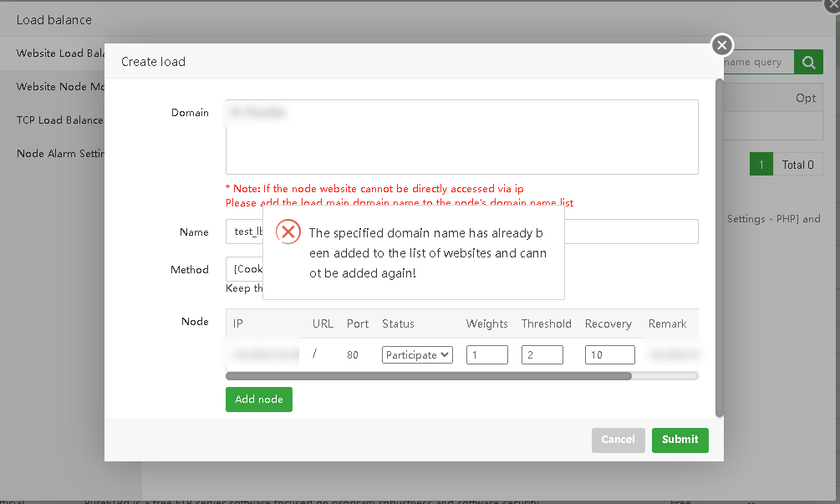This screenshot has width=840, height=504.
Task: Click the red note about node website
Action: click(x=400, y=196)
